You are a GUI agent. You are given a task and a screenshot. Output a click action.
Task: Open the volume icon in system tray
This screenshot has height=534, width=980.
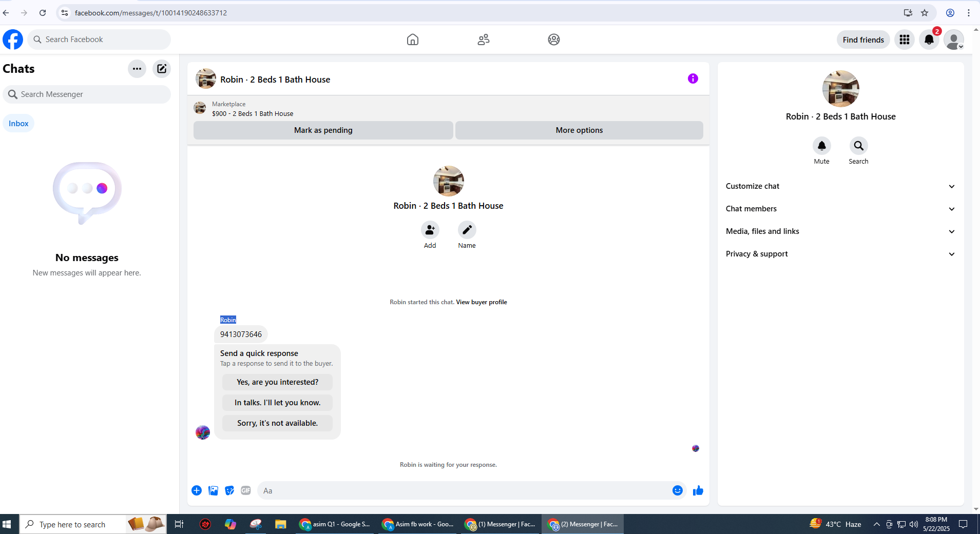(x=914, y=524)
